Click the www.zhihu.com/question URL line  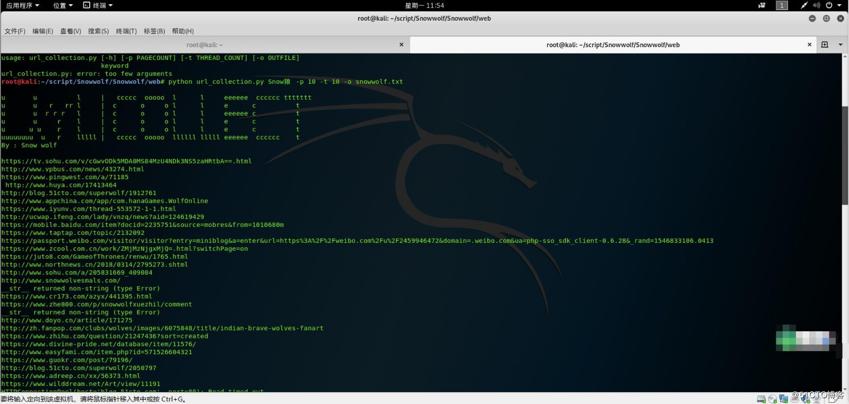click(105, 336)
